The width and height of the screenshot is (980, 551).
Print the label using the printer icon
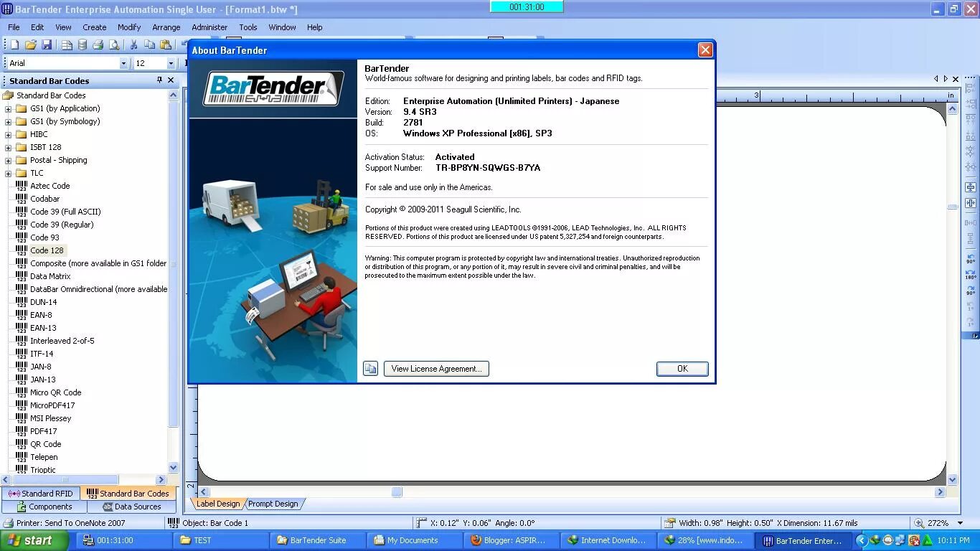98,44
